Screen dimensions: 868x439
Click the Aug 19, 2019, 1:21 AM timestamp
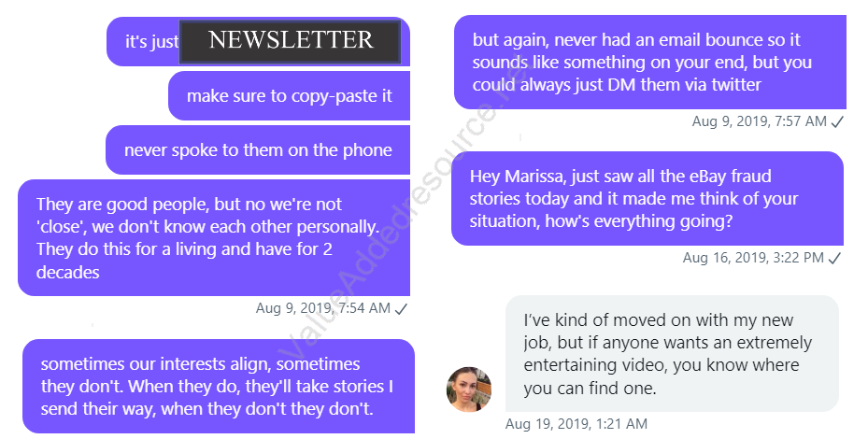(x=576, y=424)
